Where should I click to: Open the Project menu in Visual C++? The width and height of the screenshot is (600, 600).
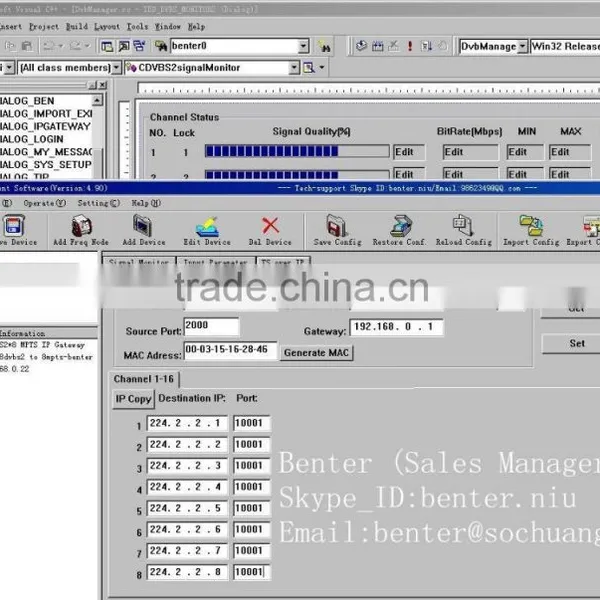click(x=44, y=26)
